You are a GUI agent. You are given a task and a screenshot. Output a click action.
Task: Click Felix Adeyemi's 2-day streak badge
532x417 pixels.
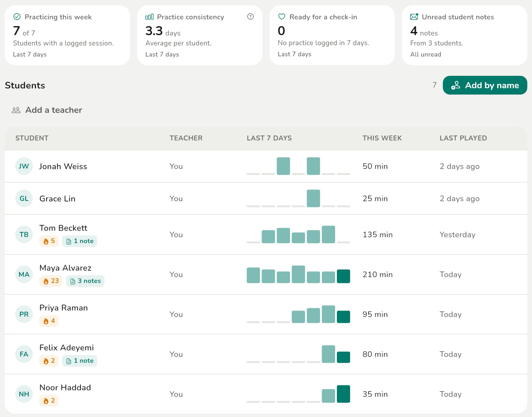tap(49, 361)
